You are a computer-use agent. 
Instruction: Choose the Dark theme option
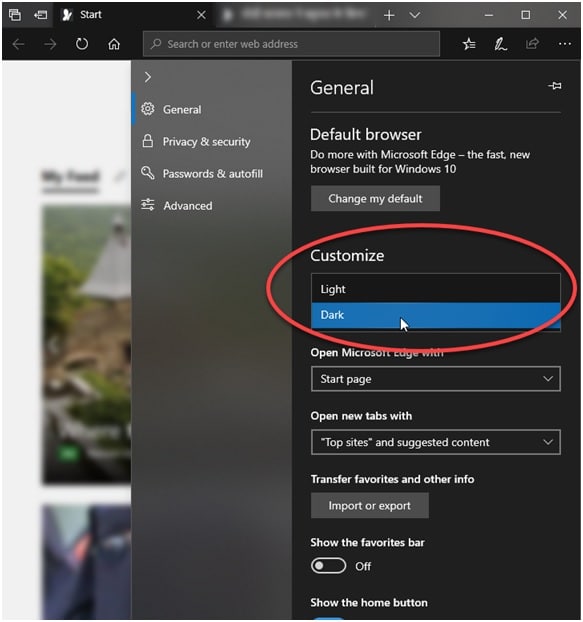coord(435,315)
